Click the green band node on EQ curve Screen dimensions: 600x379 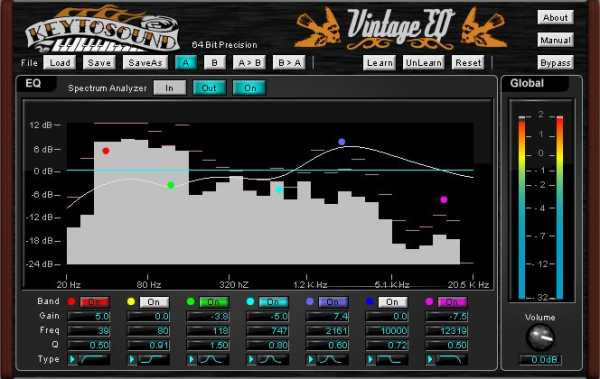(x=171, y=185)
